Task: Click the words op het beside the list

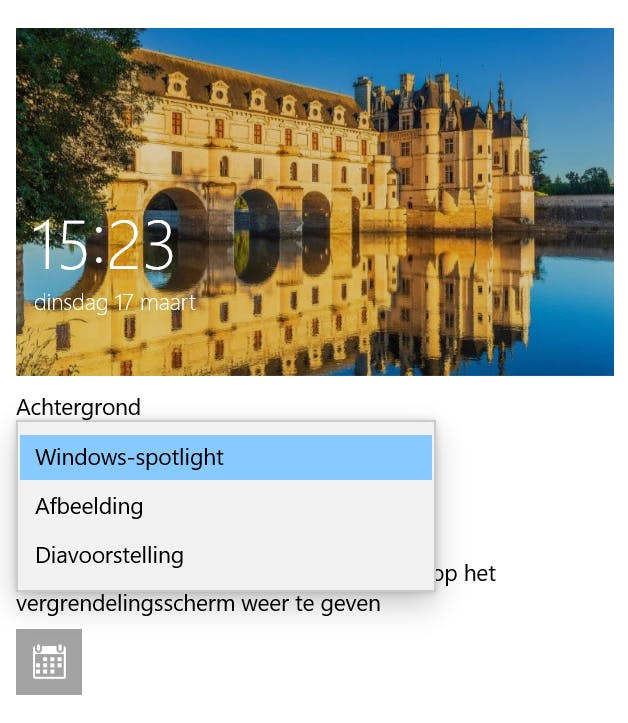Action: pos(465,574)
